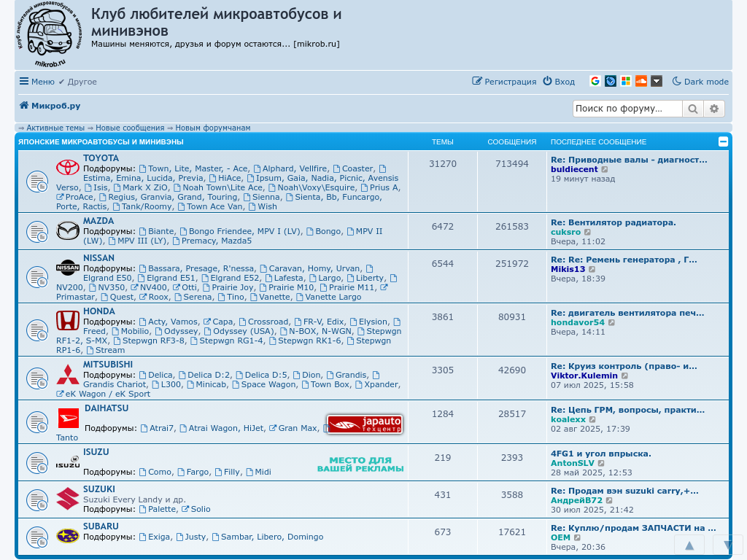Image resolution: width=747 pixels, height=560 pixels.
Task: Click the search magnifier button
Action: click(x=692, y=109)
